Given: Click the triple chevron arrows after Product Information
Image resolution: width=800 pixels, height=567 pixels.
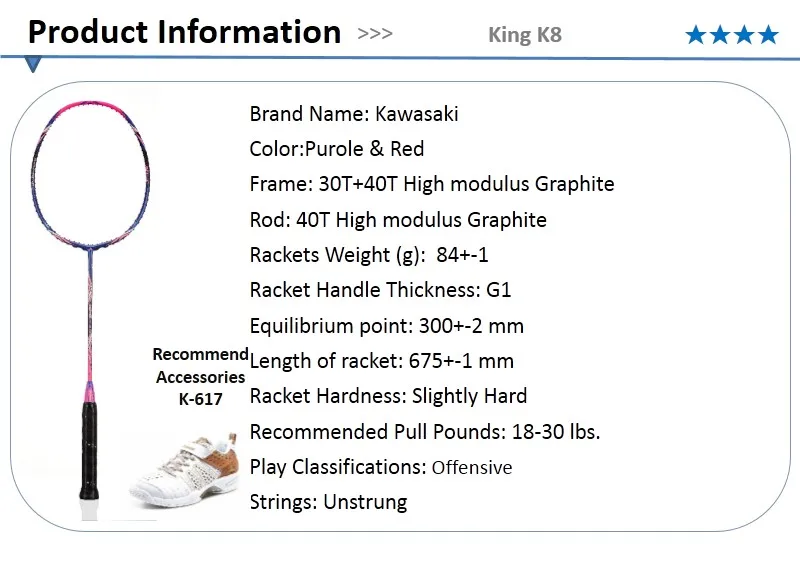Looking at the screenshot, I should (x=375, y=34).
